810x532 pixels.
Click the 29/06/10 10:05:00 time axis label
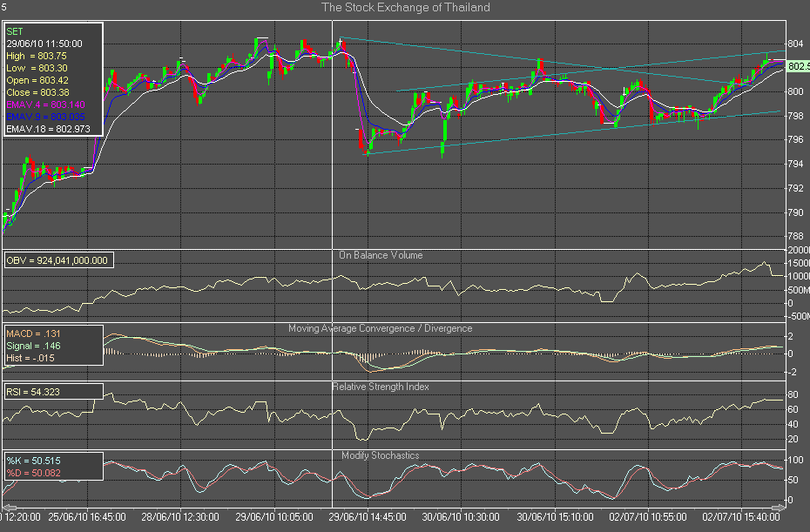tap(274, 517)
